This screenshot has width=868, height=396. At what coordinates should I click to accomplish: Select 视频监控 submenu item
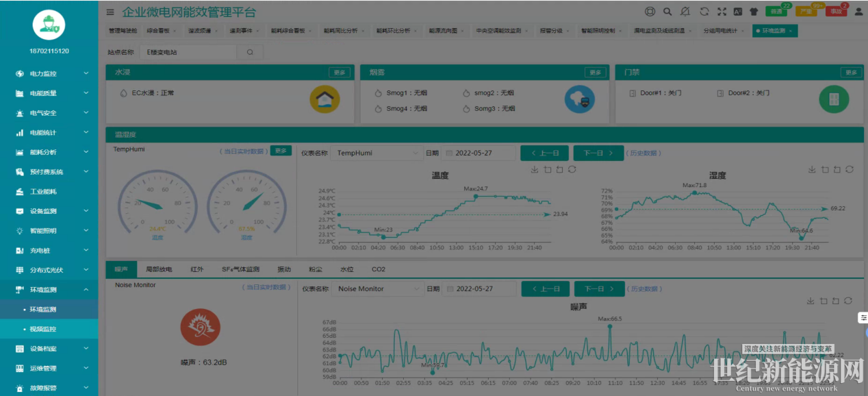49,329
